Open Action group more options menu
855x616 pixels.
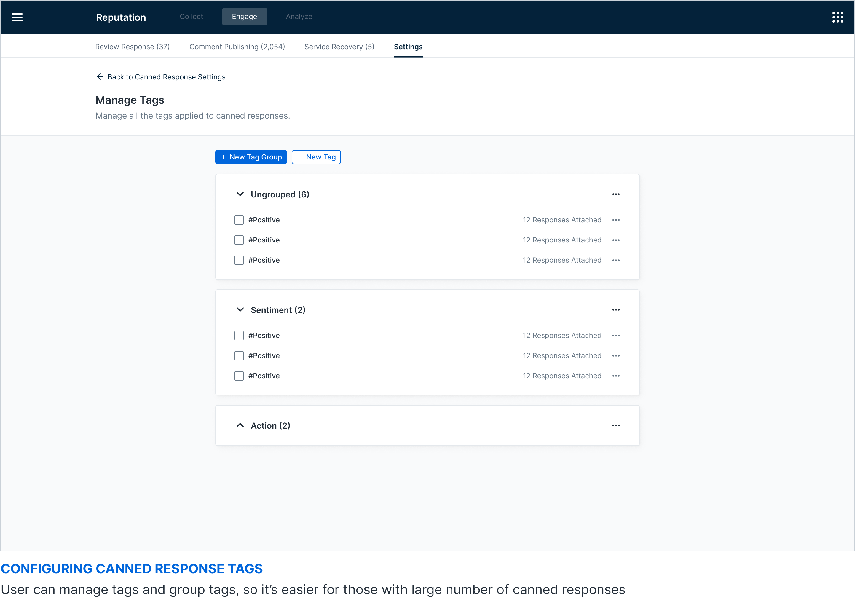(x=616, y=425)
